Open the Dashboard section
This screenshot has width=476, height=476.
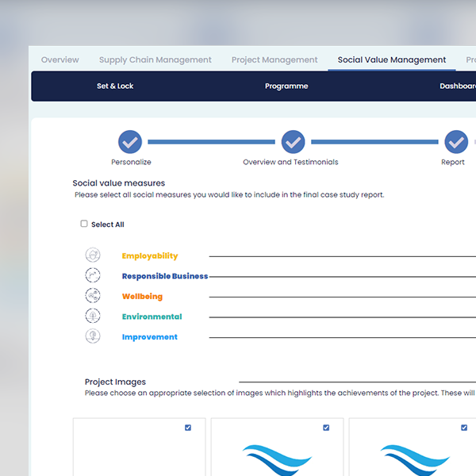(458, 86)
